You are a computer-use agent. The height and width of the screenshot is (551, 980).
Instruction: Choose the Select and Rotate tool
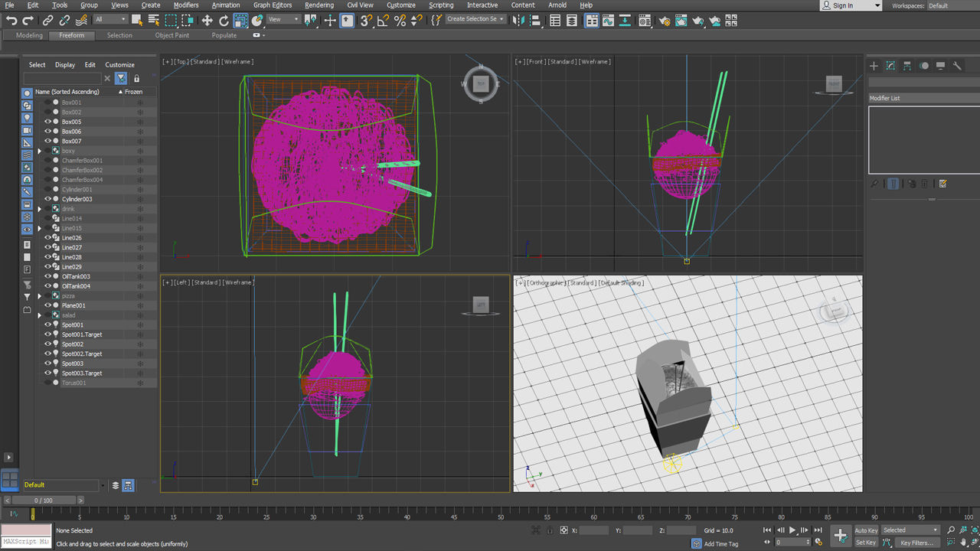coord(224,21)
